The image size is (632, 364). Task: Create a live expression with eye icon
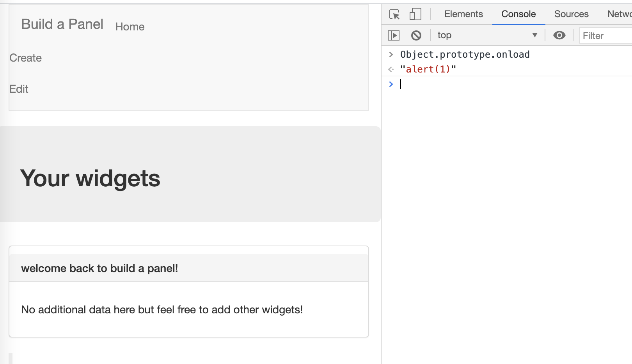point(559,35)
